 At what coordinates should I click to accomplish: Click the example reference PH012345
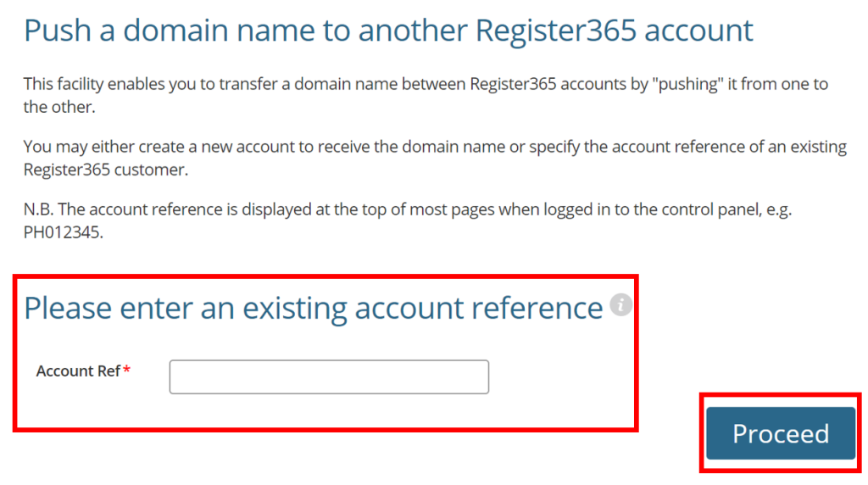61,232
